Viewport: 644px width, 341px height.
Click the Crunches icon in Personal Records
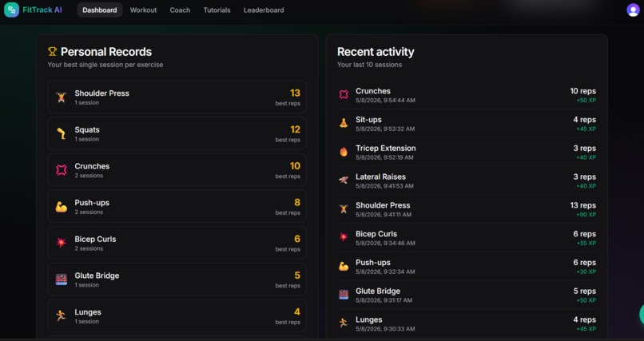coord(62,170)
